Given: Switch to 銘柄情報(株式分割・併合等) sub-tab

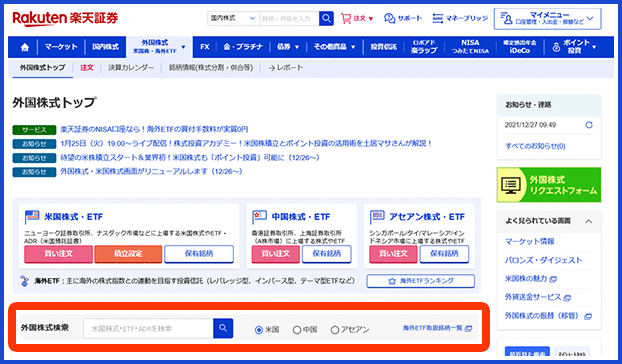Looking at the screenshot, I should click(211, 68).
